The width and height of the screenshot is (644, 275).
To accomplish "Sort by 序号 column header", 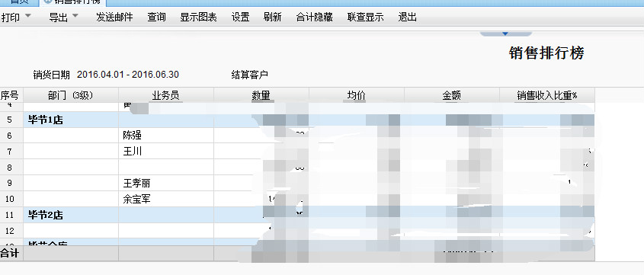I will tap(9, 96).
